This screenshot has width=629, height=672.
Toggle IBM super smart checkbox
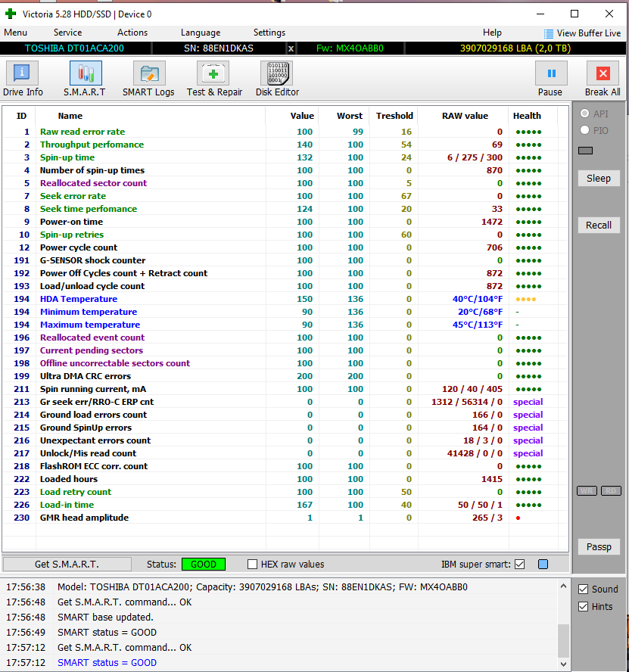(x=519, y=564)
